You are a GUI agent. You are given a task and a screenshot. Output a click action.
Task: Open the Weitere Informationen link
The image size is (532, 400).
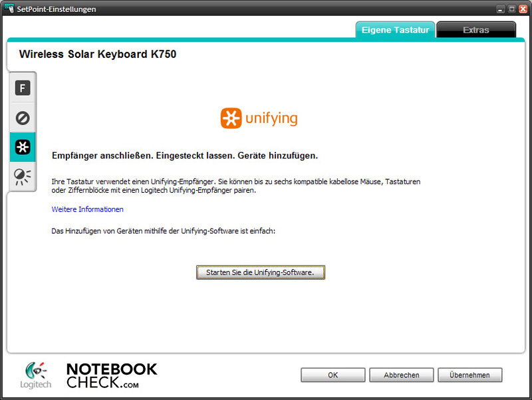coord(88,209)
